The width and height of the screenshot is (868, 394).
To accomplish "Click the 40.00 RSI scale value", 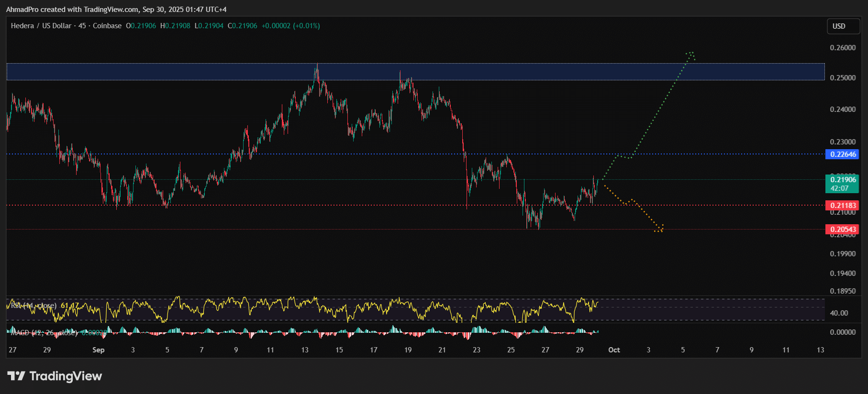I will (839, 313).
